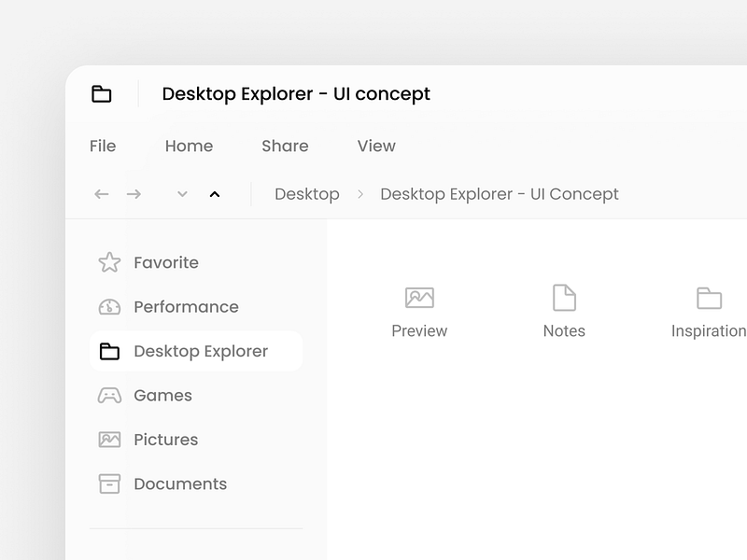Switch to the View tab
The width and height of the screenshot is (747, 560).
coord(375,146)
